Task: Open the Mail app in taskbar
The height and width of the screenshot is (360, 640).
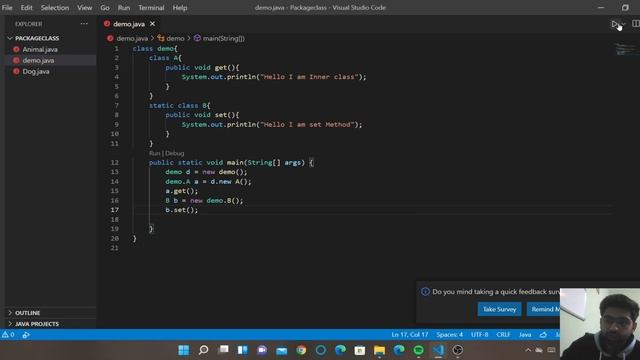Action: pos(282,350)
